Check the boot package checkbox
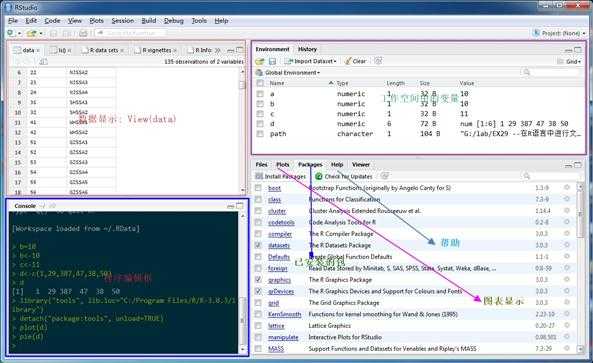The width and height of the screenshot is (593, 363). 258,188
